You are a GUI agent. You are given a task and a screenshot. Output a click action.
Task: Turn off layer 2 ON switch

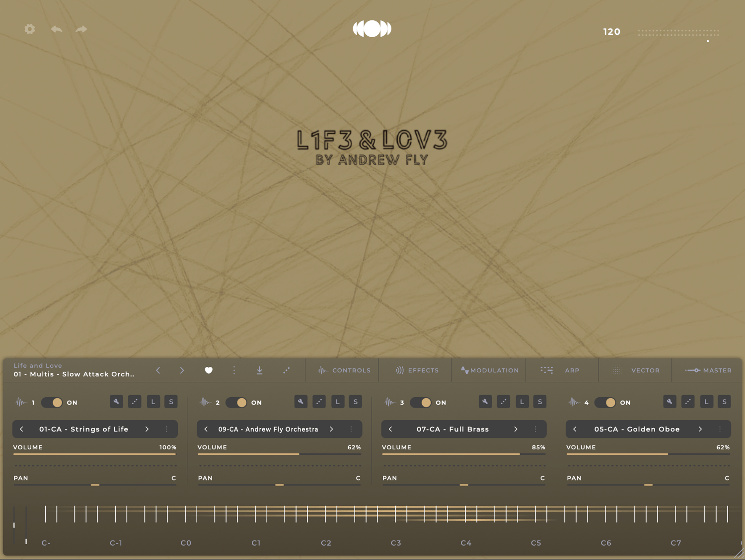(236, 402)
